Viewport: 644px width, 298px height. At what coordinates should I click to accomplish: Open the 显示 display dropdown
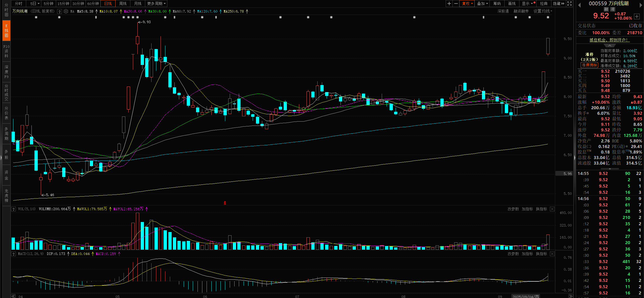(527, 4)
